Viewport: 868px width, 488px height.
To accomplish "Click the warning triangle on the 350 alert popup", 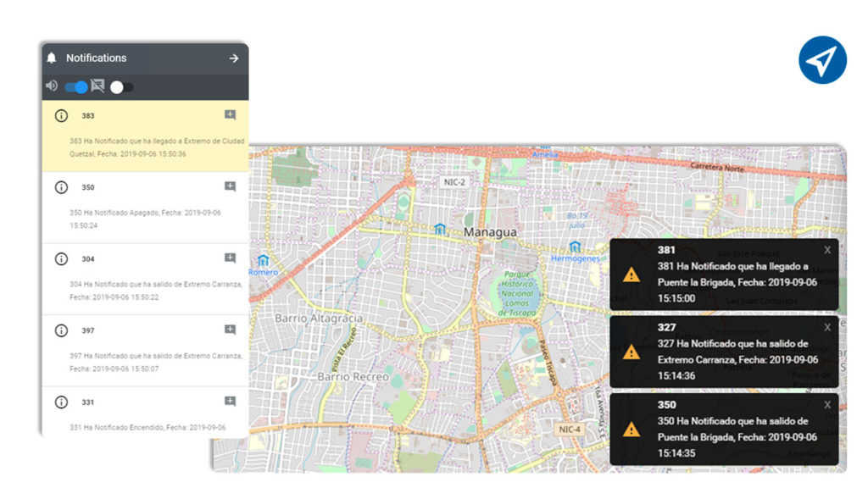I will click(631, 430).
